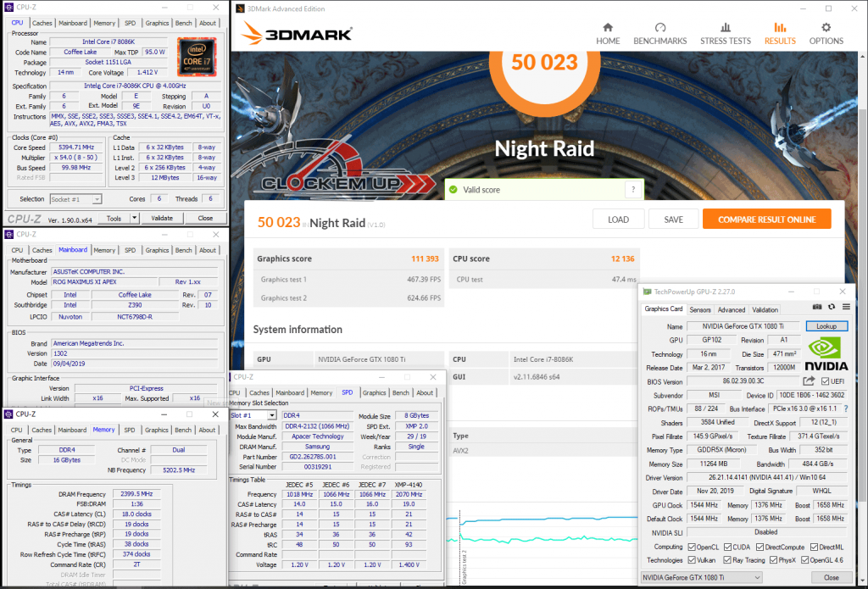Select the Bench tab in top CPU-Z window
This screenshot has width=868, height=589.
184,23
